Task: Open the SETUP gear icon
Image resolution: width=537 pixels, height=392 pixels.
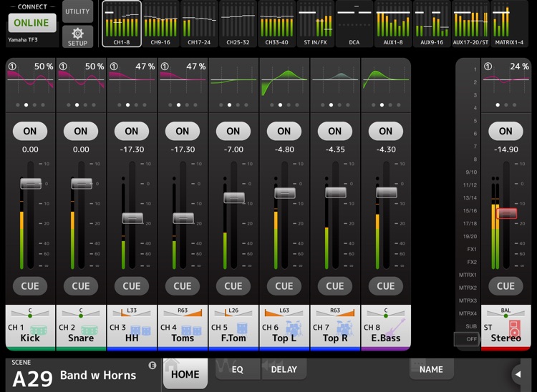Action: (x=78, y=37)
